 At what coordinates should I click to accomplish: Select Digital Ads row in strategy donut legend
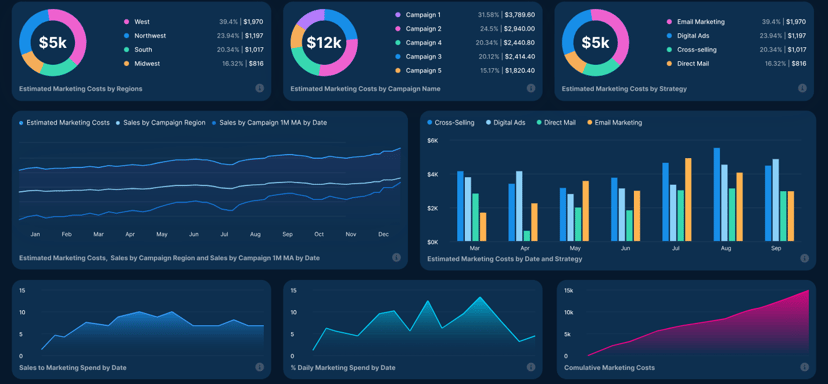(736, 36)
